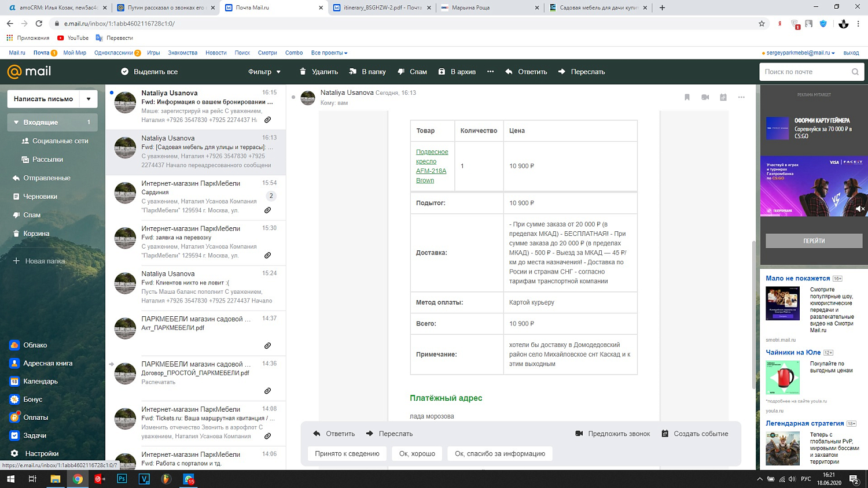Mark message as Spam in toolbar
The image size is (868, 488).
(x=412, y=72)
